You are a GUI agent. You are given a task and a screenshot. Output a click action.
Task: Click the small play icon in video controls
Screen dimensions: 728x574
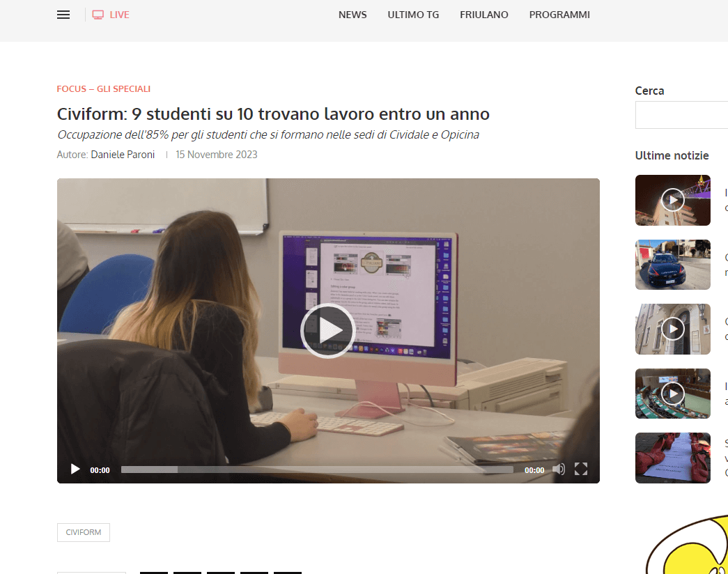(75, 470)
